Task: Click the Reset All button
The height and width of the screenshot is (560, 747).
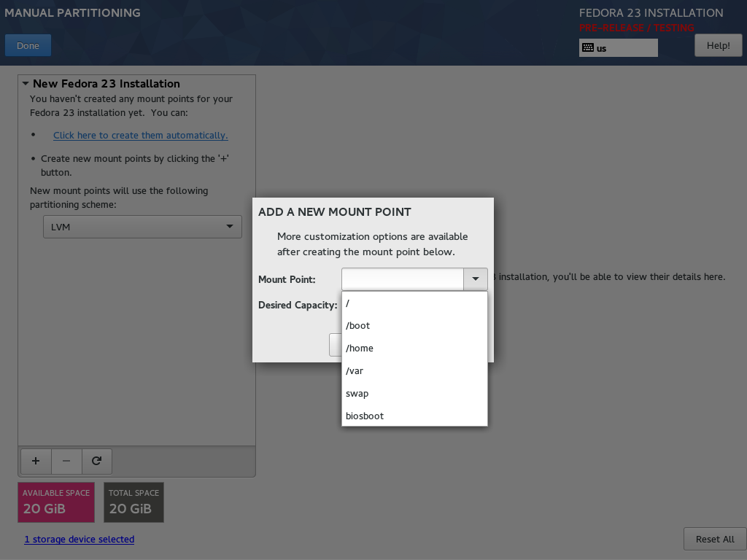Action: click(715, 539)
